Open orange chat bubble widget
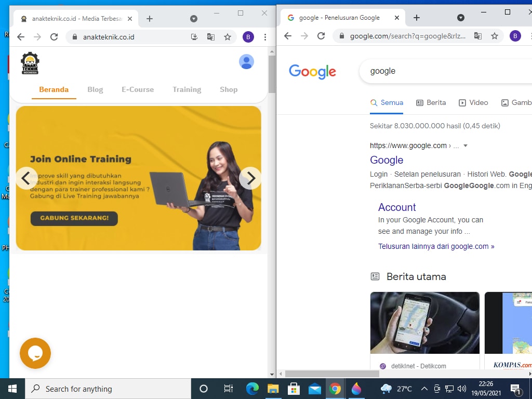 (x=35, y=353)
